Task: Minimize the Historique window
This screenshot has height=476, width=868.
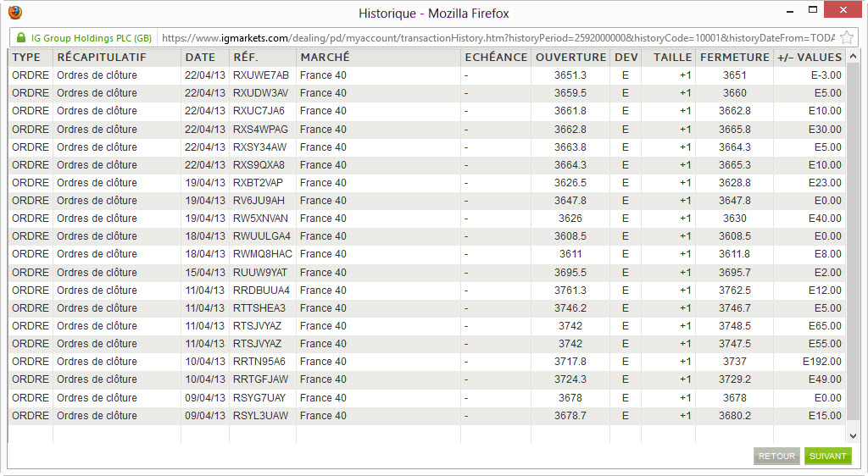Action: tap(790, 11)
